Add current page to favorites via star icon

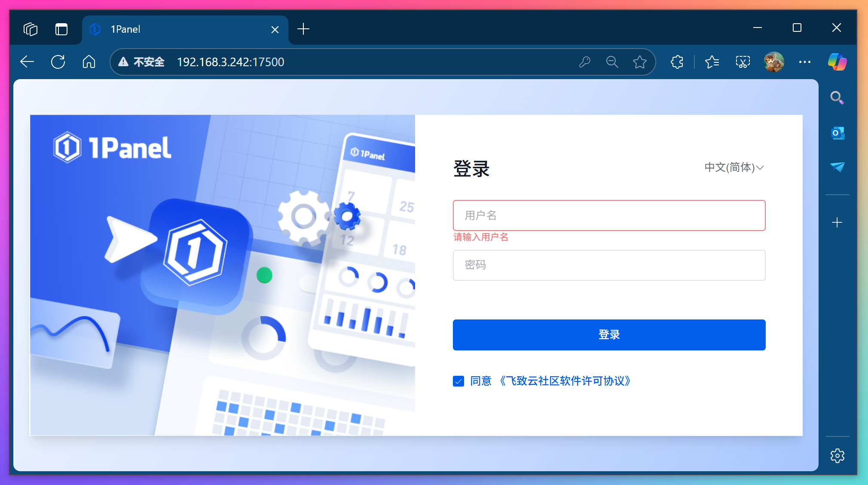coord(640,61)
